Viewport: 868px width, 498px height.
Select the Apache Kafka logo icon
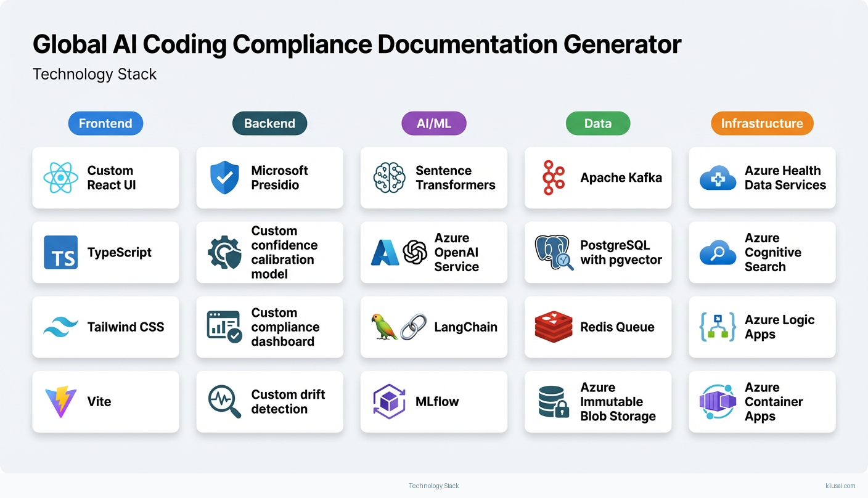[553, 178]
